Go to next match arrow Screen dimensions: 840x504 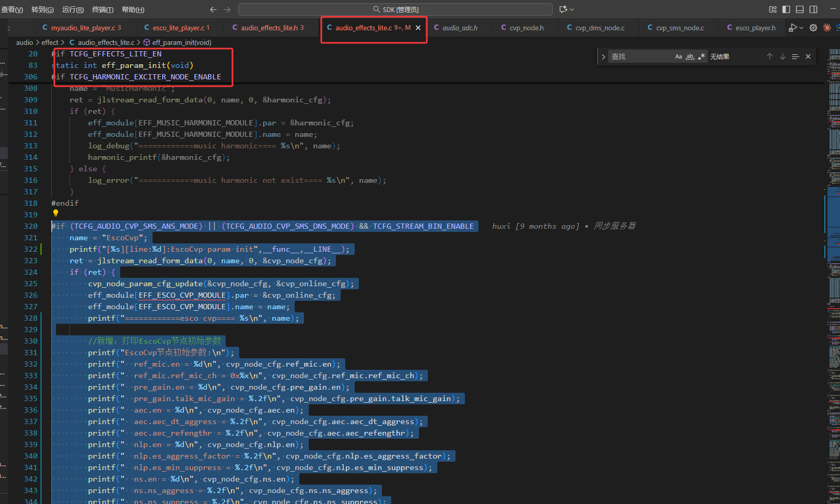click(783, 56)
